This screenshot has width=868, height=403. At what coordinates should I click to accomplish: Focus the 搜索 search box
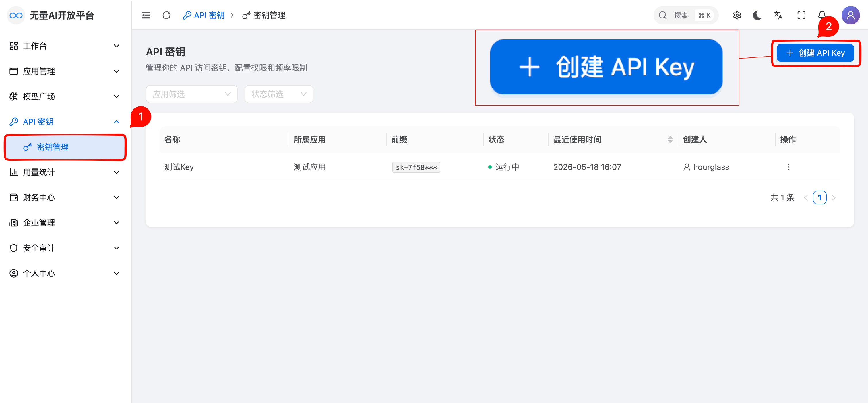pyautogui.click(x=686, y=15)
